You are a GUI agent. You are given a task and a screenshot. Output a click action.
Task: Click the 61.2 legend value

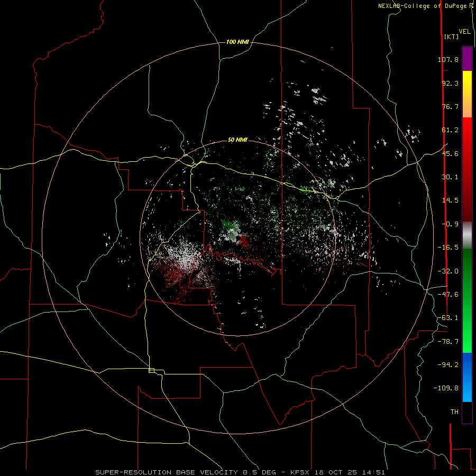450,130
